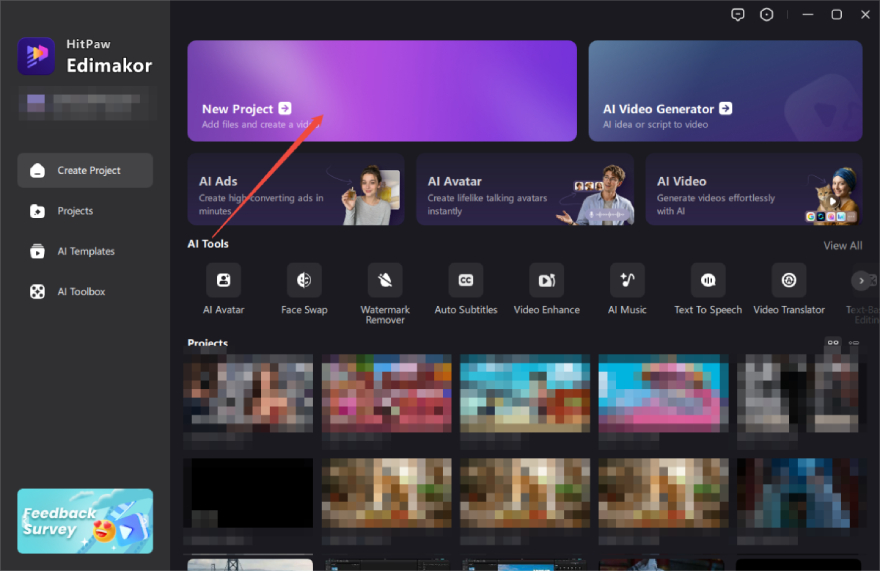The width and height of the screenshot is (880, 571).
Task: Click the AI Toolbox sidebar icon
Action: (x=38, y=292)
